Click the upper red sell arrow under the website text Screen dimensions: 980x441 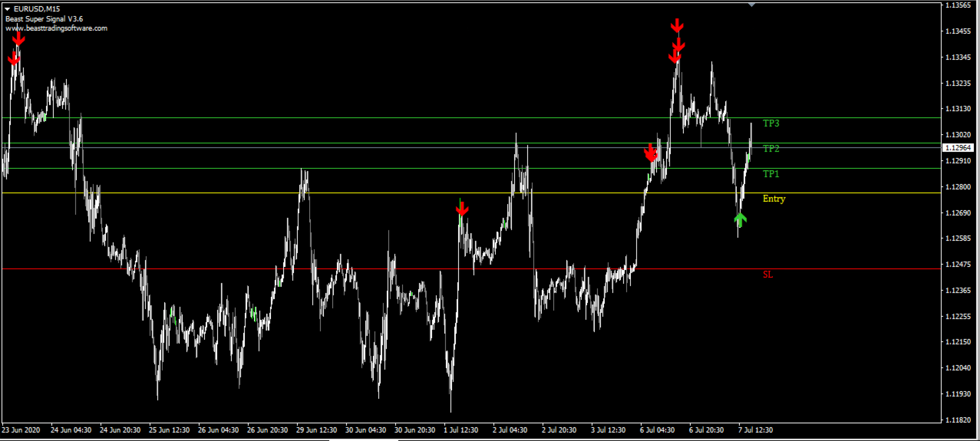tap(18, 38)
